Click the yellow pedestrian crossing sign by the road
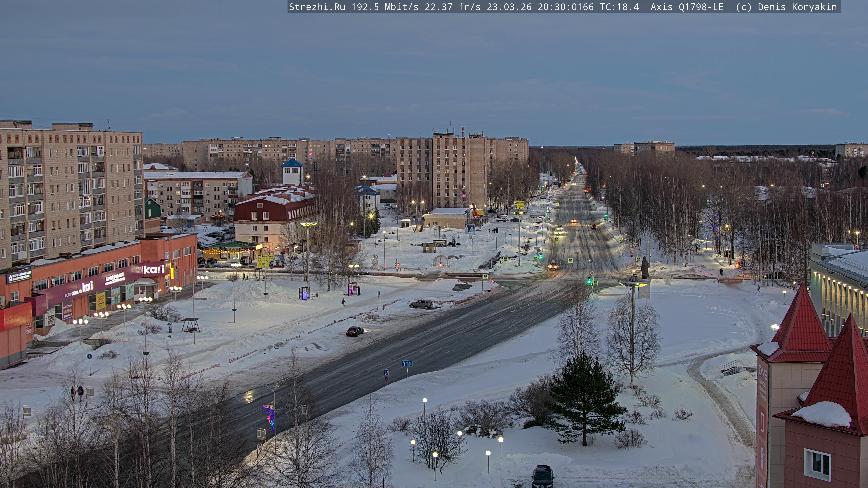 485,277
